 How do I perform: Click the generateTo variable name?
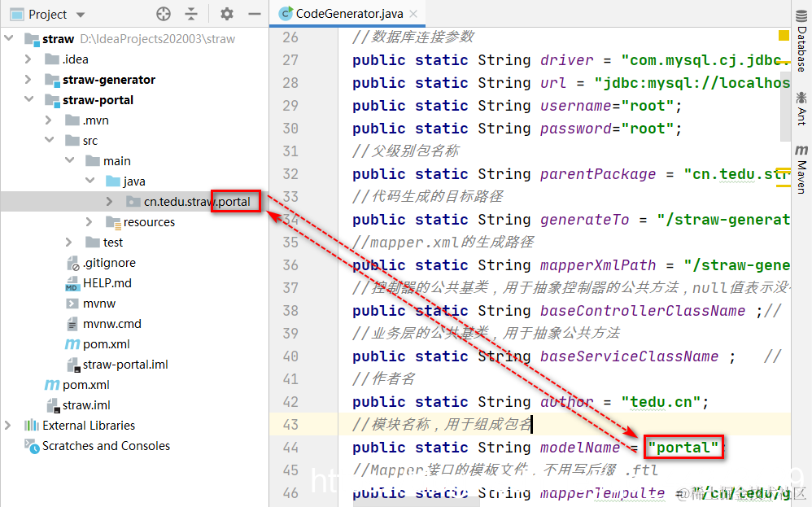click(x=585, y=220)
